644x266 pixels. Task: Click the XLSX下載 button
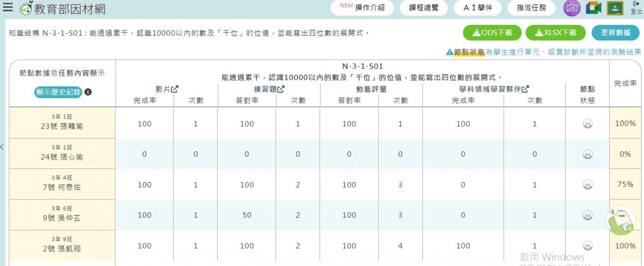pos(555,33)
